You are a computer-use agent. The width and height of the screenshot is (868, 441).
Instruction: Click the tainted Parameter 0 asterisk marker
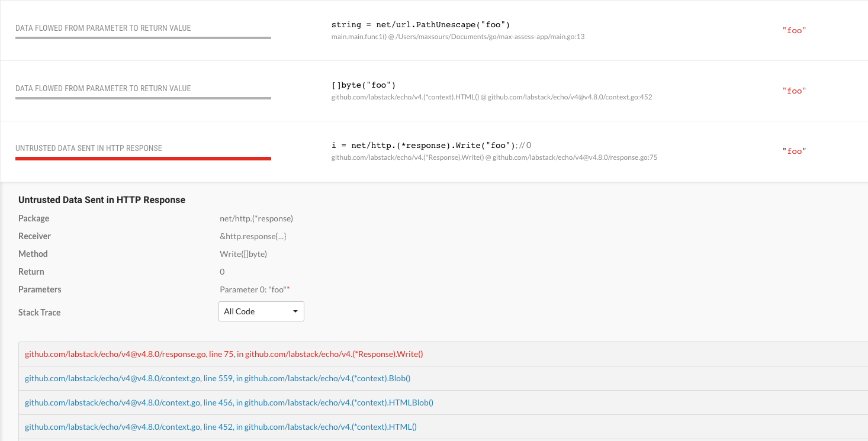[x=287, y=287]
